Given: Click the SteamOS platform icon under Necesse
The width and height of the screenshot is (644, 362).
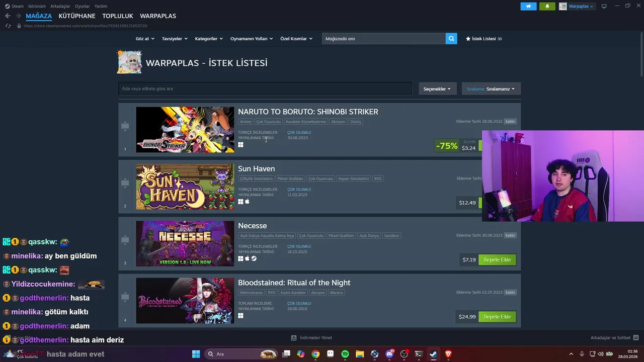Looking at the screenshot, I should [254, 258].
